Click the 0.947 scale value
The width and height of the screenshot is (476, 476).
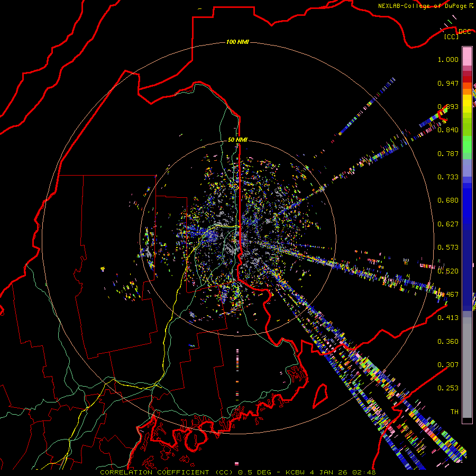[x=448, y=83]
